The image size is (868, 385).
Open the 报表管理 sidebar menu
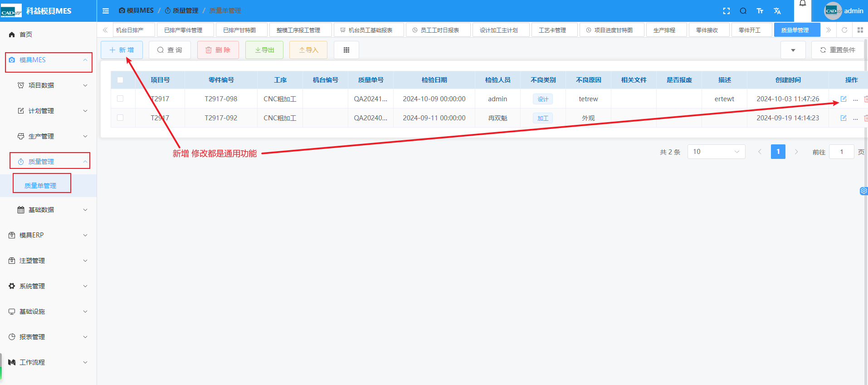tap(49, 337)
